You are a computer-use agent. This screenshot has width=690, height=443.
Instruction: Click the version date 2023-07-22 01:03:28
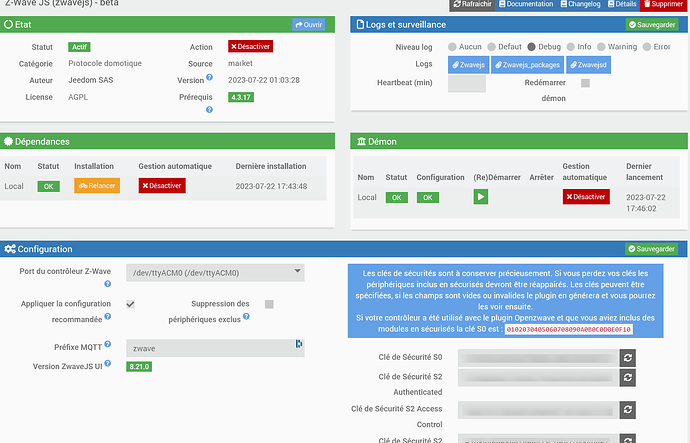[x=264, y=80]
